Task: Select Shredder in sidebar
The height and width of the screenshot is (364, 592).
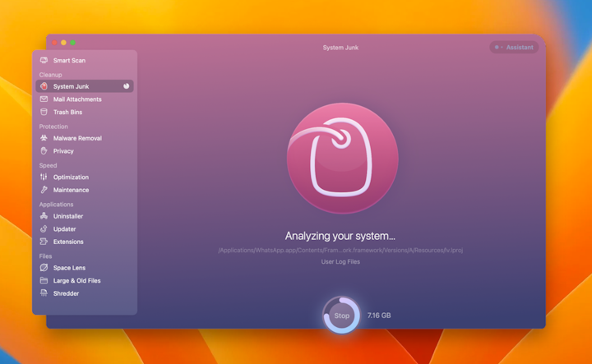Action: [85, 293]
